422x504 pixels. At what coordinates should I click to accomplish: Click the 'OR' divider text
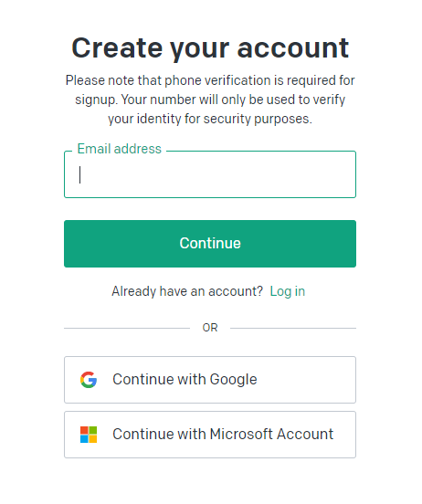pos(210,328)
